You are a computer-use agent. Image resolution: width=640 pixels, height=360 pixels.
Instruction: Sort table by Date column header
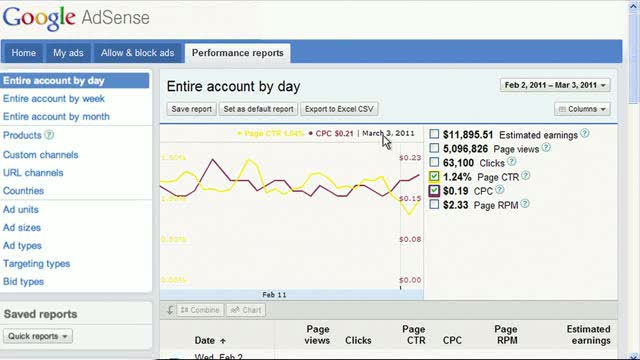pos(204,340)
